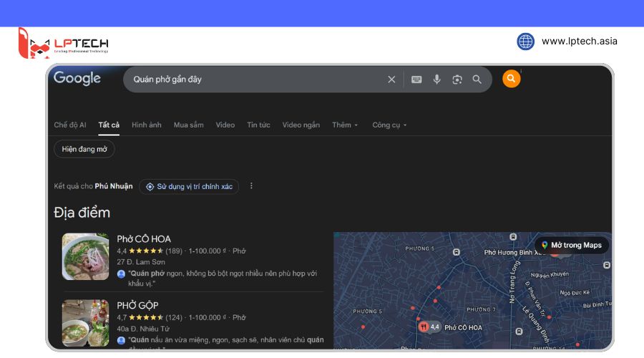
Task: Click the Google logo
Action: point(77,78)
